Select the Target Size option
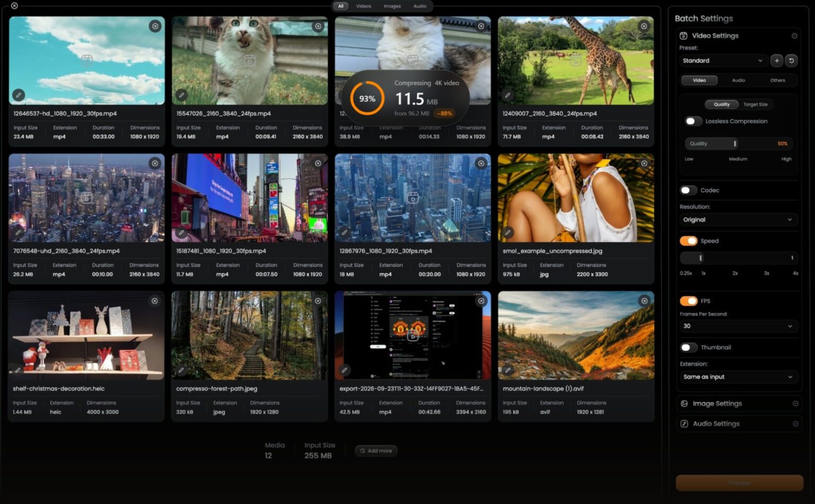The height and width of the screenshot is (504, 815). tap(755, 105)
